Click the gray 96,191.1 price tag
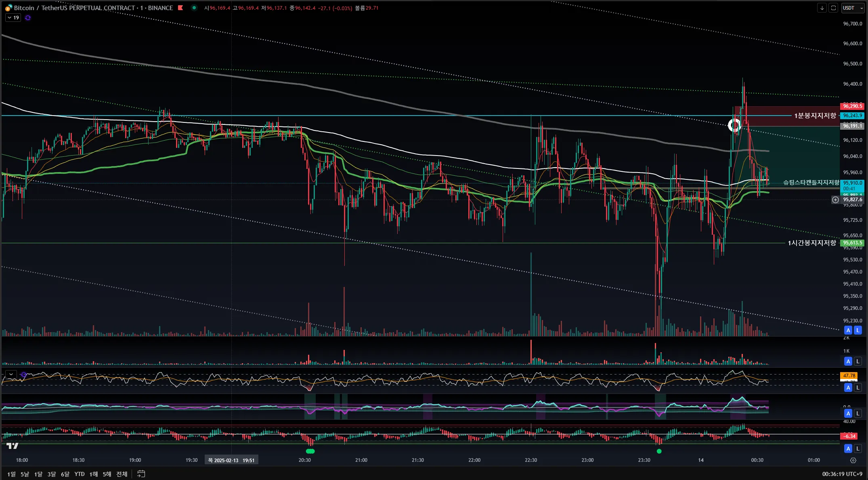This screenshot has width=868, height=480. (x=852, y=126)
